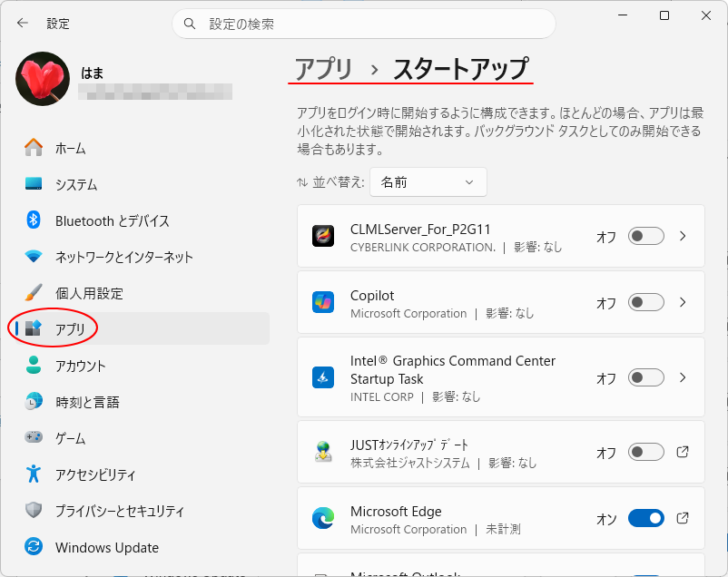Screen dimensions: 728x577
Task: Click the Copilot entry name text
Action: pos(372,295)
